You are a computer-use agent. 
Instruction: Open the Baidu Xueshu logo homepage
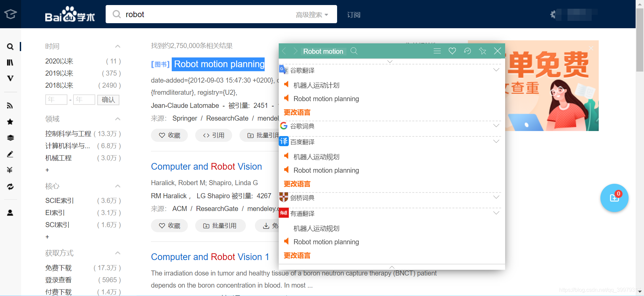coord(70,14)
